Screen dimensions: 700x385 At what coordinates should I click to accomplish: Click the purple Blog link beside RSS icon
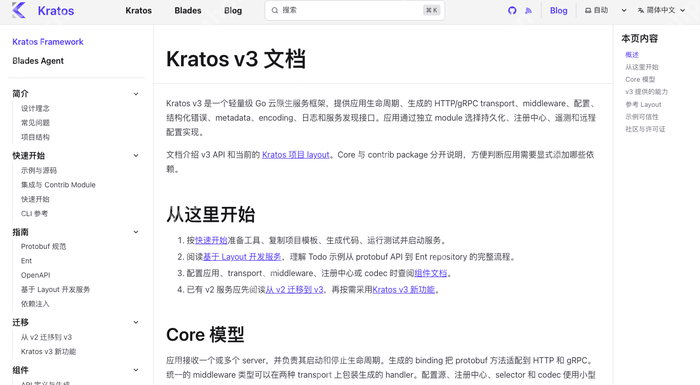click(558, 10)
